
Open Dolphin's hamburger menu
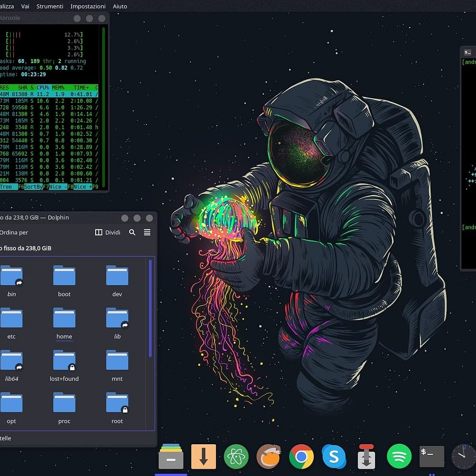tap(147, 232)
